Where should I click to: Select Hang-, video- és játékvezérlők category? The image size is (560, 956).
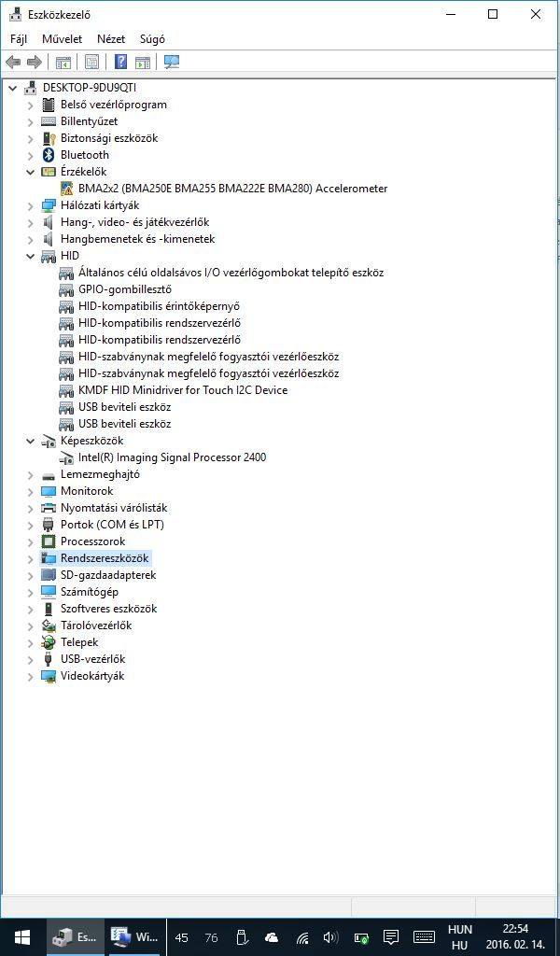coord(134,222)
